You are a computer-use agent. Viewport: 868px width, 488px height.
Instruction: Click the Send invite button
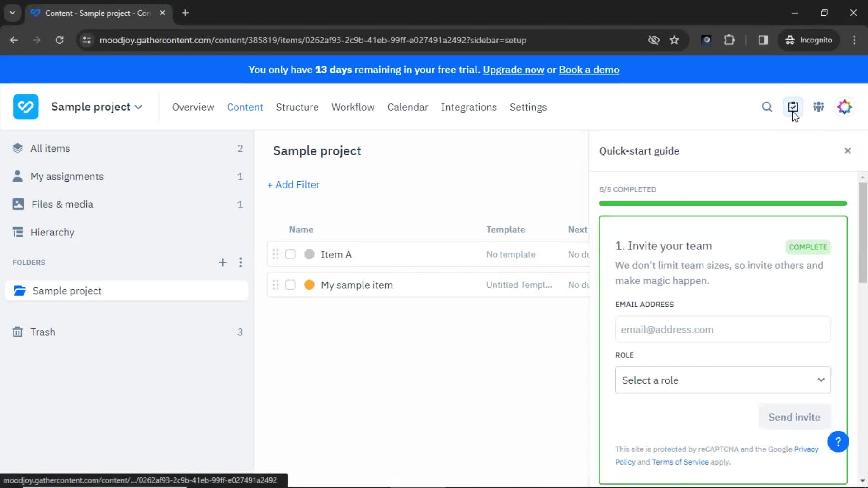pos(794,417)
